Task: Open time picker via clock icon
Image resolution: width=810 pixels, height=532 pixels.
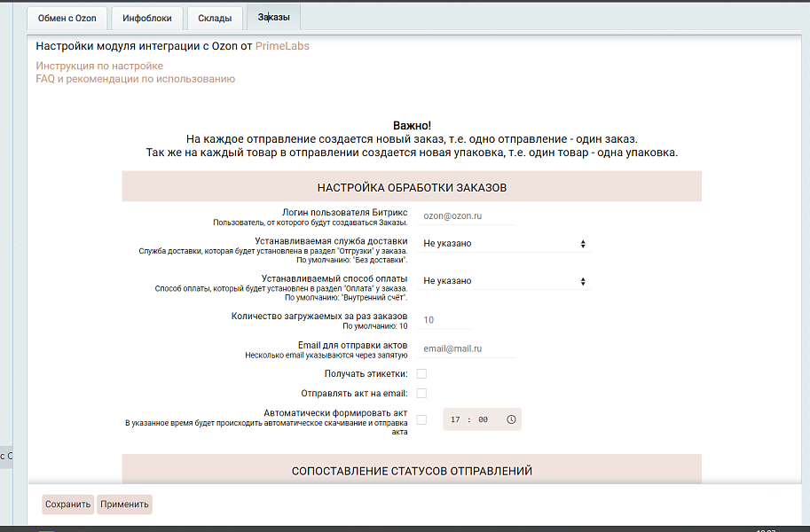Action: (x=511, y=419)
